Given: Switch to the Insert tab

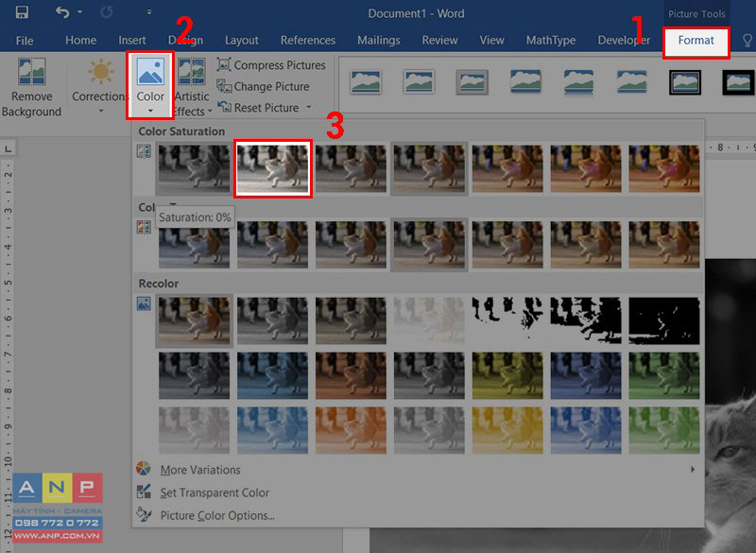Looking at the screenshot, I should pos(132,40).
